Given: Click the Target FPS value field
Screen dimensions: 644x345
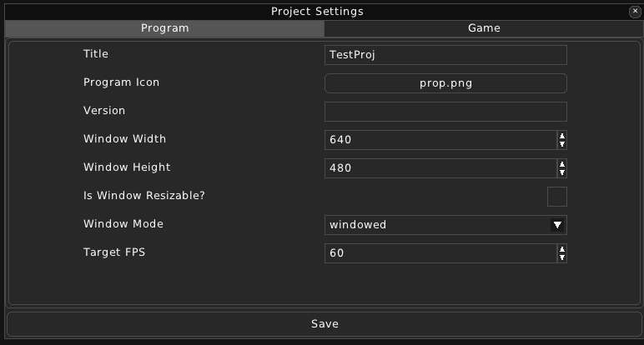Looking at the screenshot, I should (440, 253).
